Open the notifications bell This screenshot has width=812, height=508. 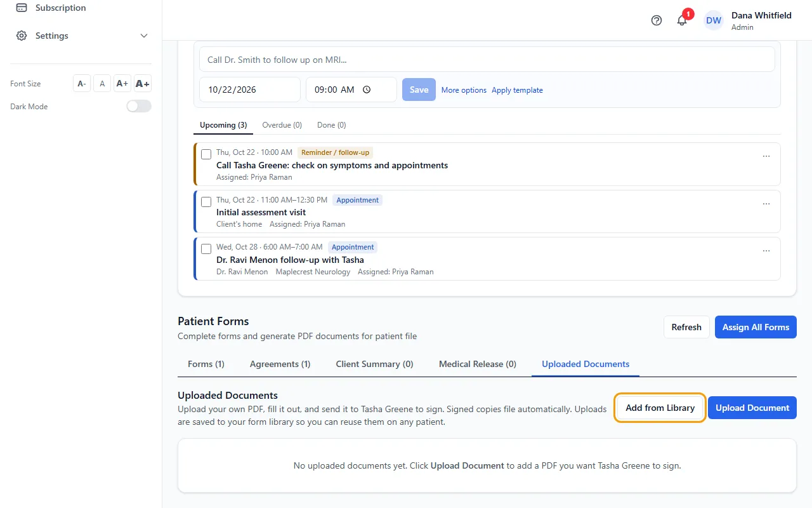(x=682, y=20)
